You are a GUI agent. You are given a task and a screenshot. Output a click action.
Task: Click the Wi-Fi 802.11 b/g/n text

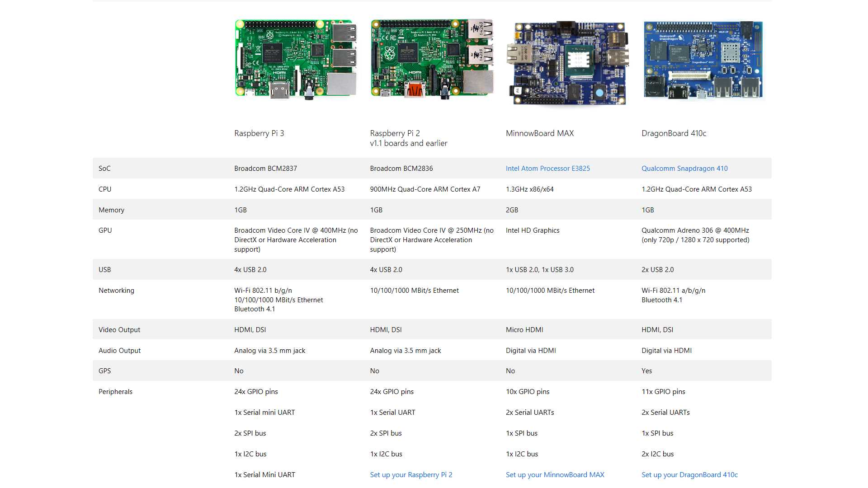(263, 291)
